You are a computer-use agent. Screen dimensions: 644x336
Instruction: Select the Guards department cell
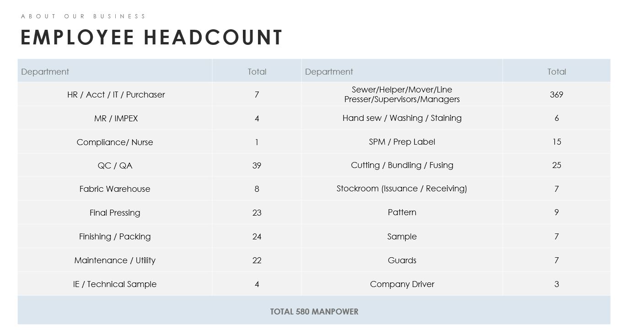[x=402, y=260]
